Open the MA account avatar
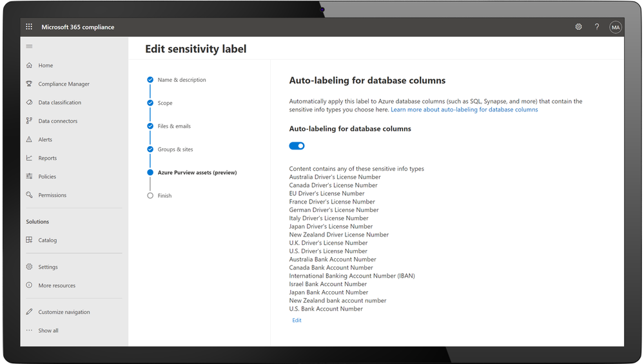The height and width of the screenshot is (364, 644). tap(615, 28)
